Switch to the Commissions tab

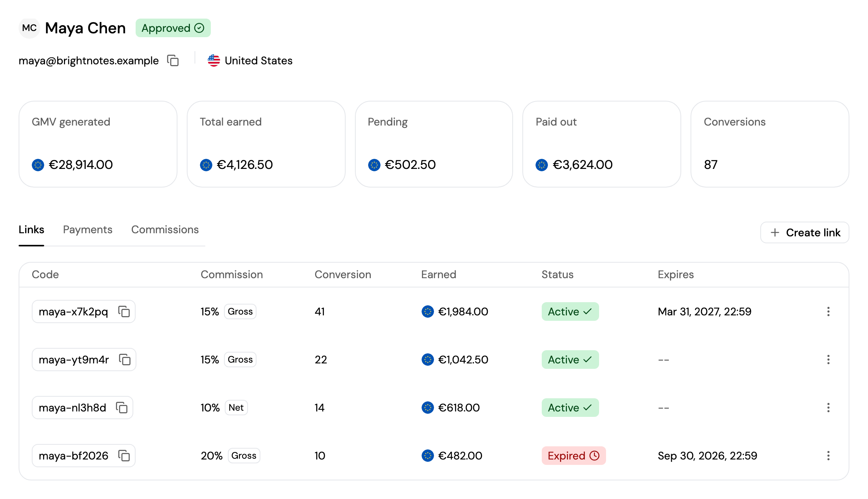point(165,229)
